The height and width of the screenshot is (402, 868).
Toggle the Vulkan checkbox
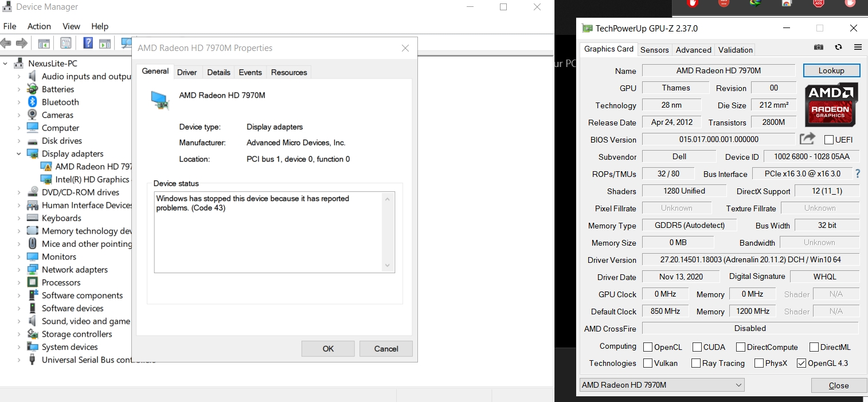point(648,363)
